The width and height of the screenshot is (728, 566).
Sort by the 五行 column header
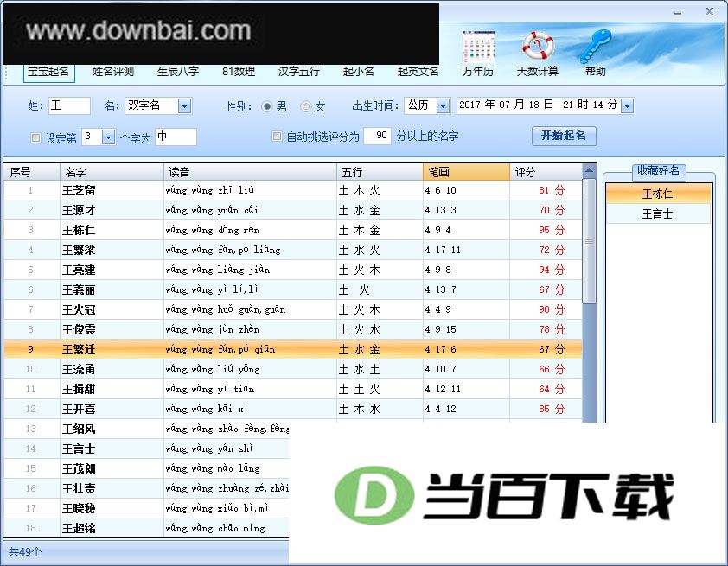(x=380, y=172)
